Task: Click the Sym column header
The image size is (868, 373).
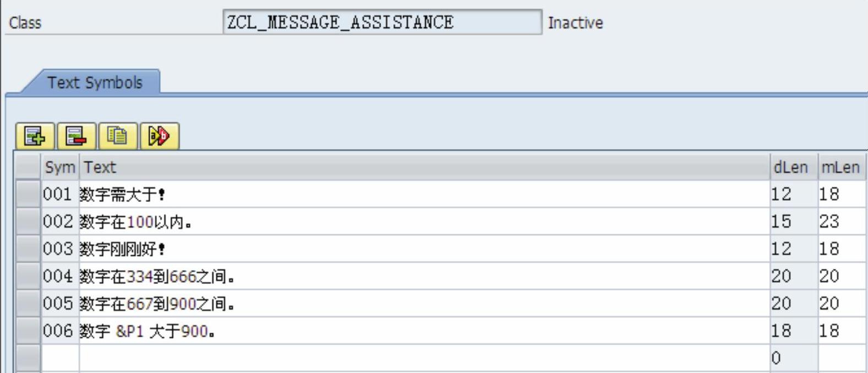Action: tap(60, 167)
